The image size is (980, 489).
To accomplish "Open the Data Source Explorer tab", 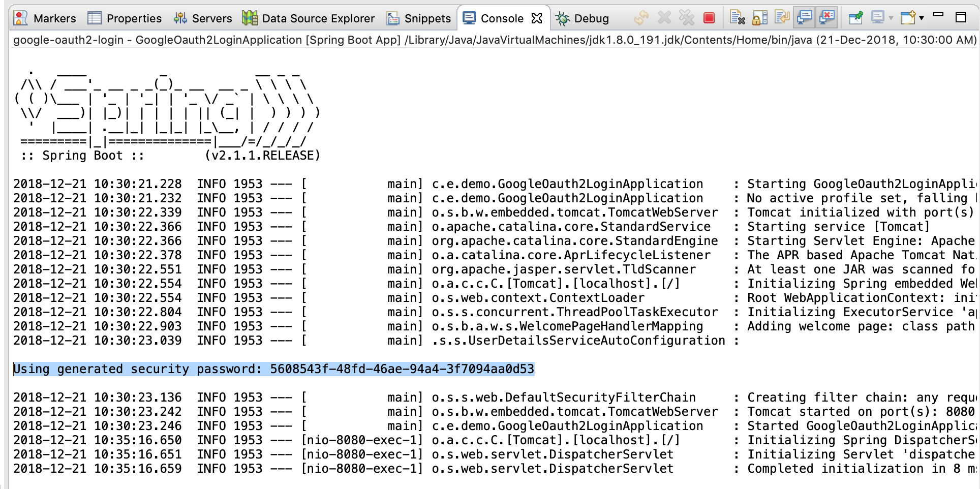I will (309, 18).
